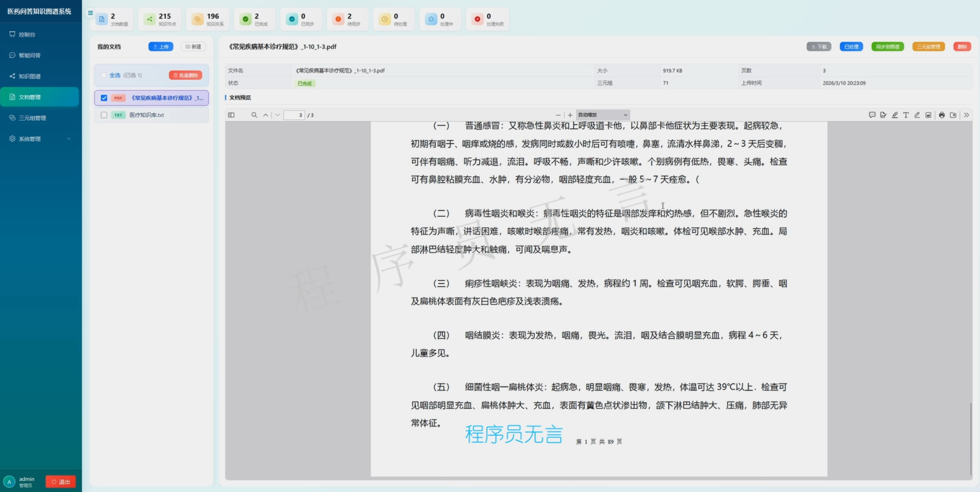Select the draw/ink pen tool
The image size is (980, 492).
coord(917,115)
